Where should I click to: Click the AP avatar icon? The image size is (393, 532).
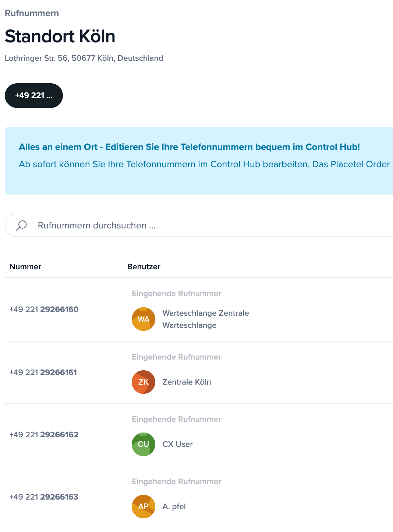(x=144, y=507)
